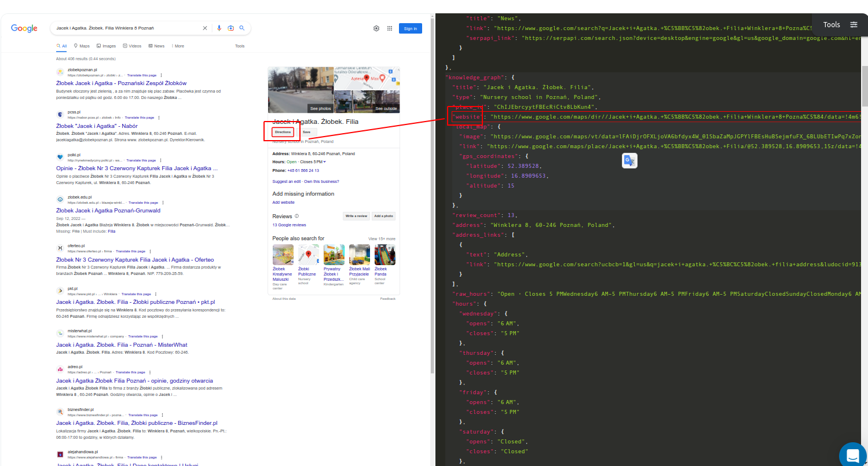Click the sliders icon beside the Tools label
The height and width of the screenshot is (466, 868).
(854, 24)
